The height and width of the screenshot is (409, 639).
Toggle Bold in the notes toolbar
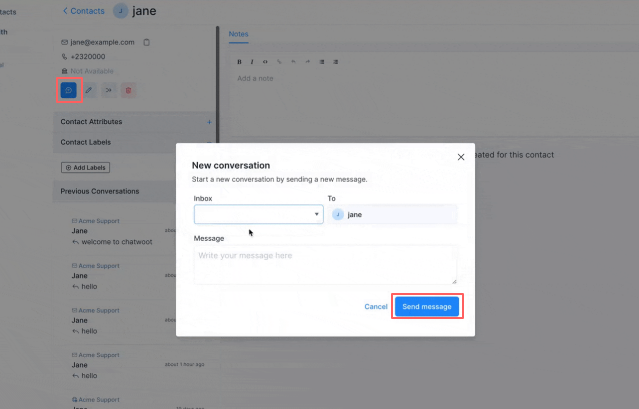click(x=239, y=62)
